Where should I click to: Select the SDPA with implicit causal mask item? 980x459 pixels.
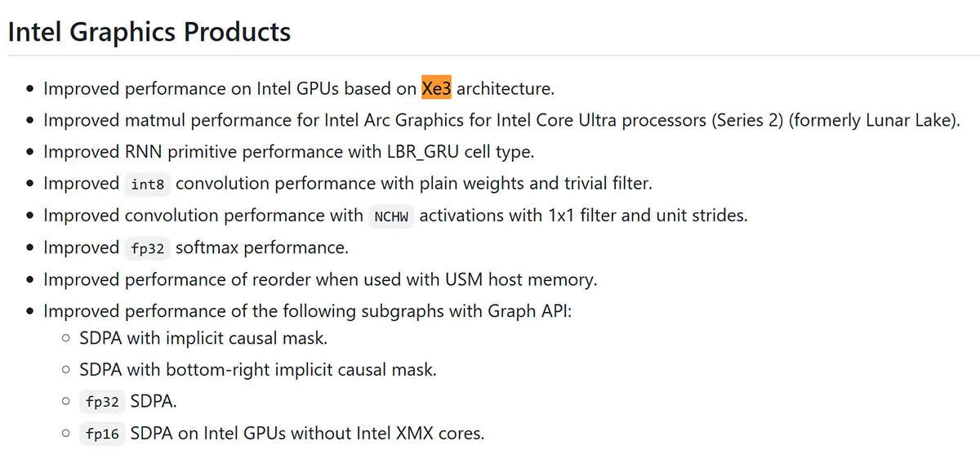203,337
